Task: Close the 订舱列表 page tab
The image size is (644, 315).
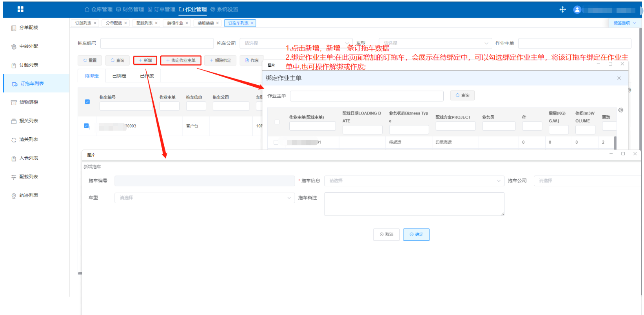Action: pyautogui.click(x=95, y=23)
